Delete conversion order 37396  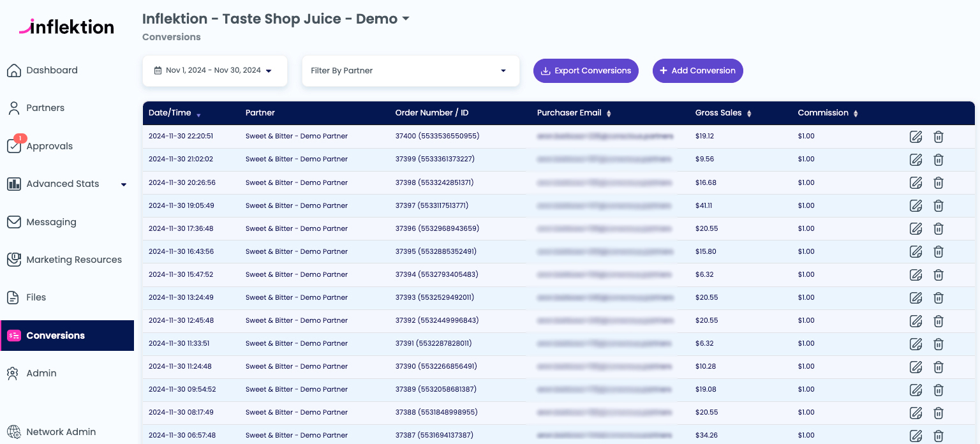coord(939,228)
